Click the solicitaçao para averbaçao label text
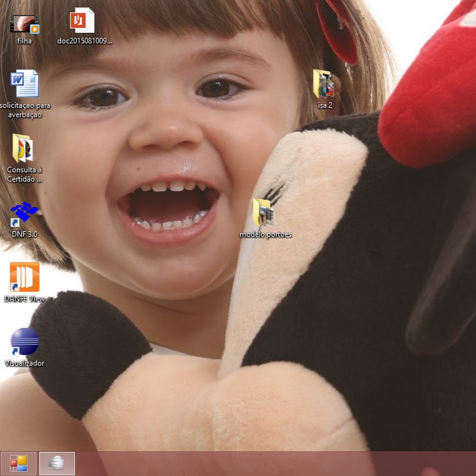Viewport: 476px width, 476px height. click(25, 110)
